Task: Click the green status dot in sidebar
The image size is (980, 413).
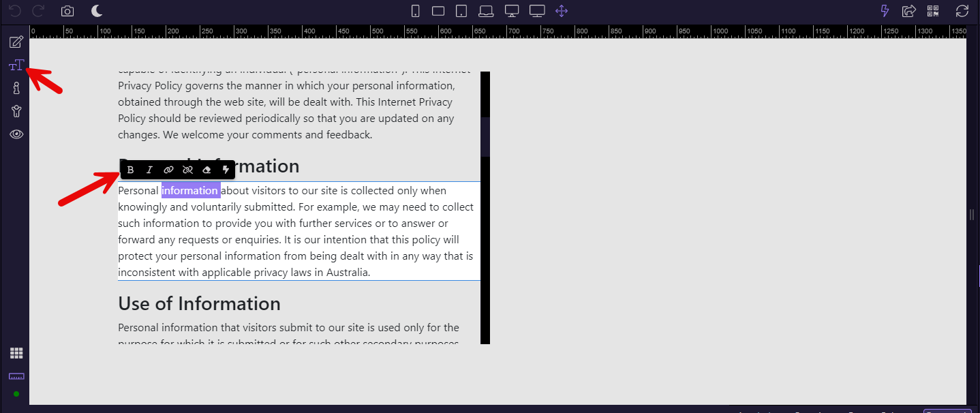Action: (x=16, y=394)
